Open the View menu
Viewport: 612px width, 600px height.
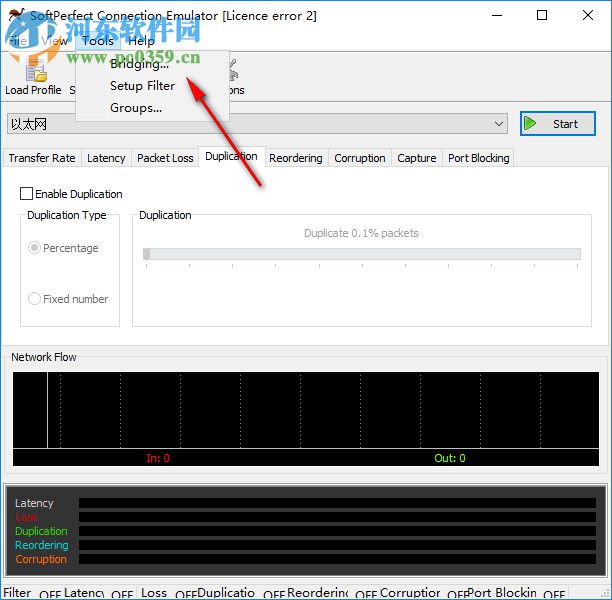[x=54, y=41]
